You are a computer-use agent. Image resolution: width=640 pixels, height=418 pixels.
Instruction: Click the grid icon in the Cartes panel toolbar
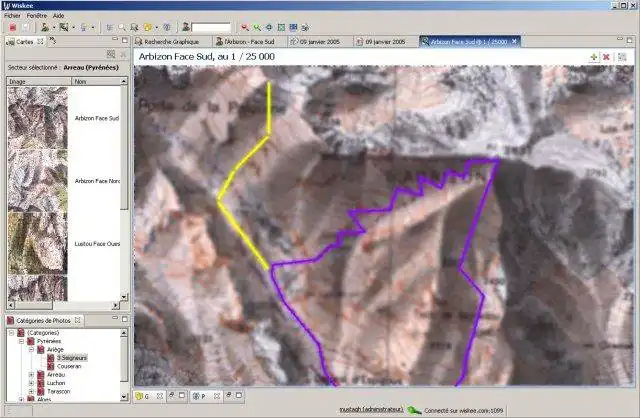pyautogui.click(x=111, y=54)
